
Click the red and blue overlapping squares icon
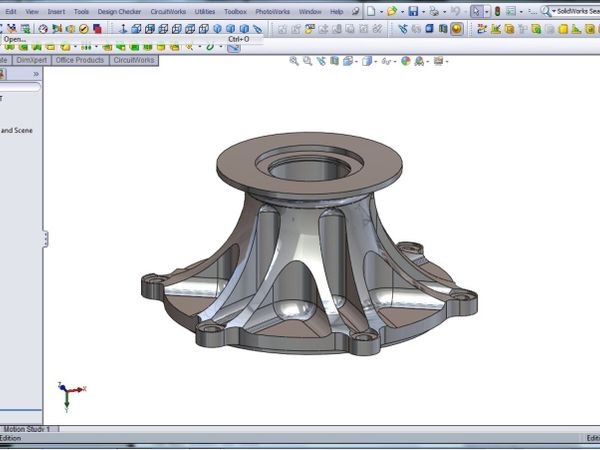point(98,29)
